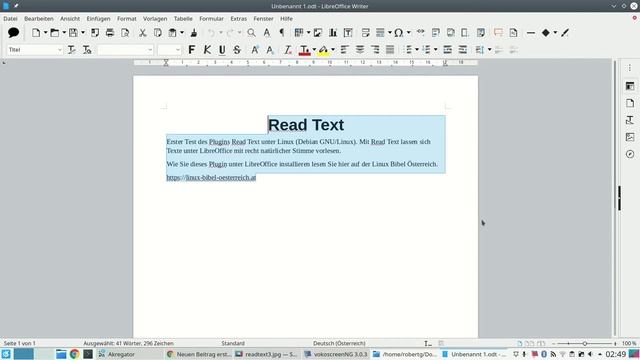640x360 pixels.
Task: Open the font size dropdown
Action: [178, 50]
